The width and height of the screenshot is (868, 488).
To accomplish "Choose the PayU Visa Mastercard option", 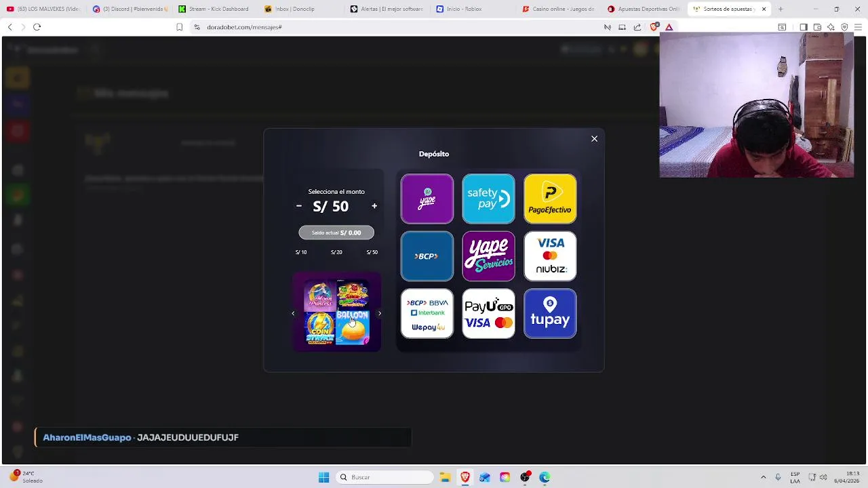I will [x=488, y=314].
